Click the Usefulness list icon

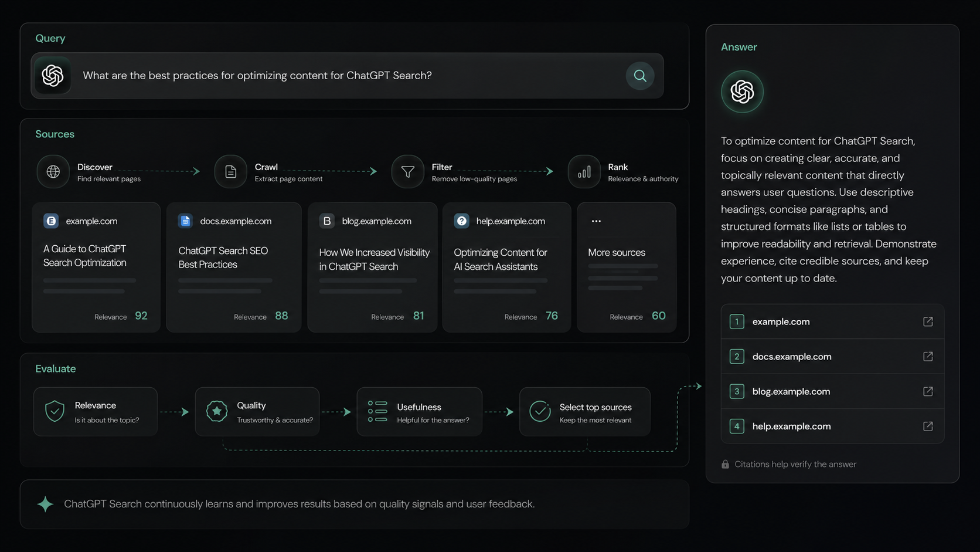point(377,411)
